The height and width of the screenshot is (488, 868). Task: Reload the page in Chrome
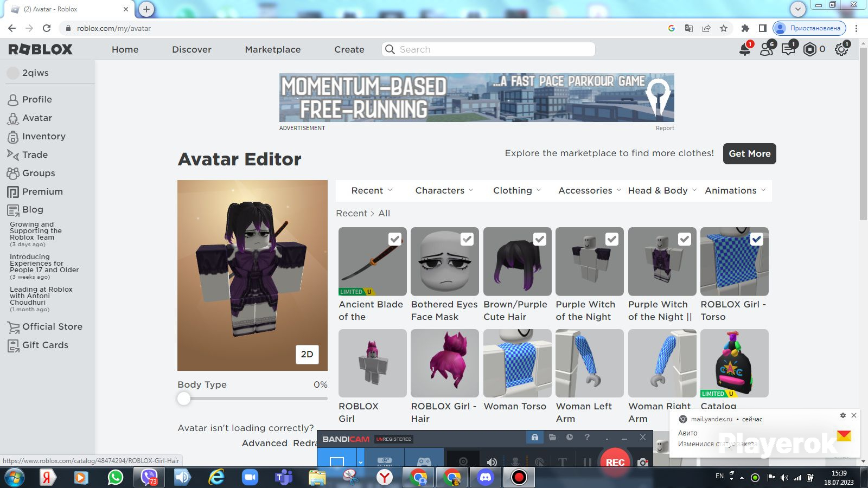(47, 28)
